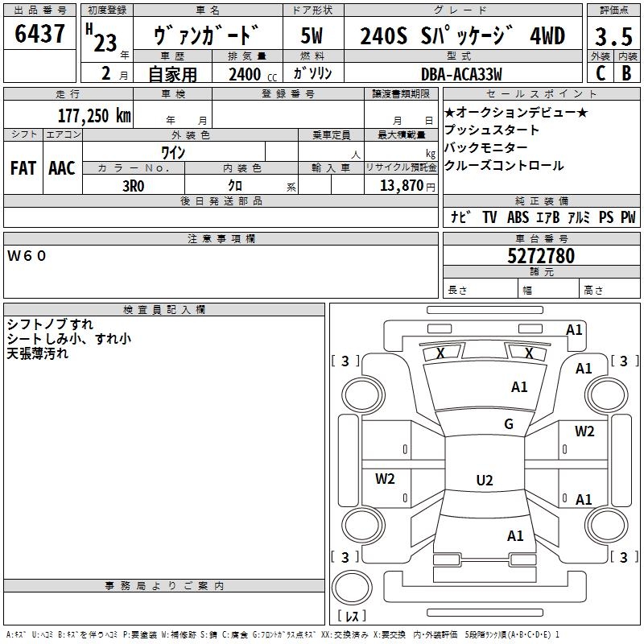Screen dimensions: 644x644
Task: Select the W2 mark on the diagram's right side
Action: coord(584,431)
